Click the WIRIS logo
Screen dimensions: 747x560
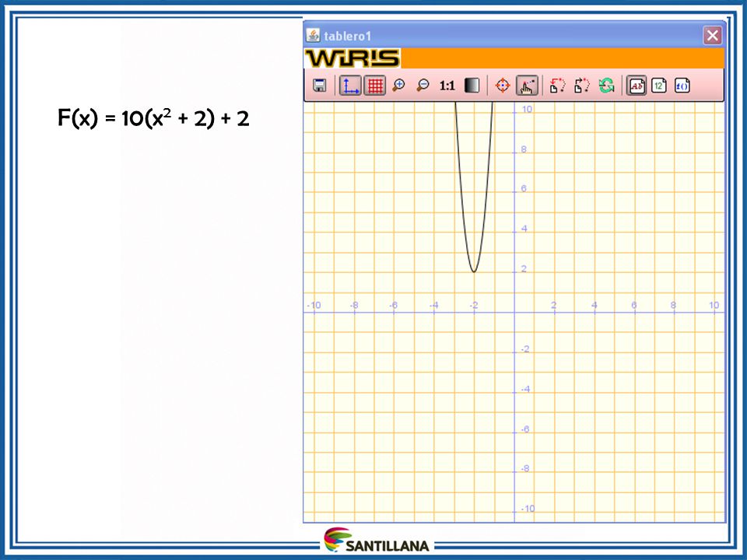(x=352, y=58)
